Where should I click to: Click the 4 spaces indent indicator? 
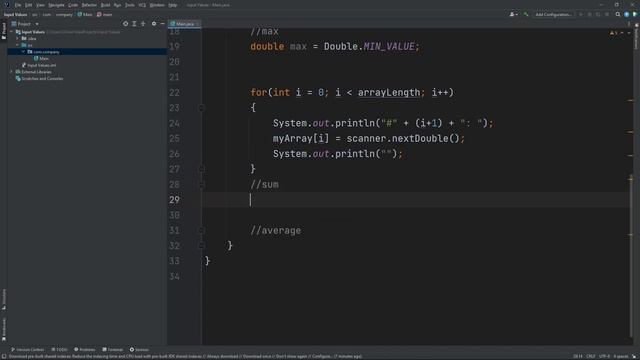click(x=621, y=357)
